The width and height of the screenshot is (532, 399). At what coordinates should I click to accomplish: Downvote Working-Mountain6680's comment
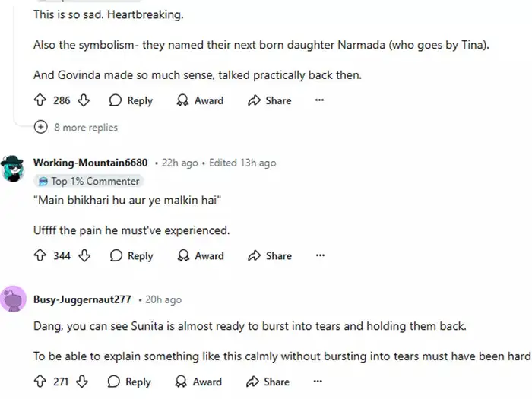pos(85,256)
